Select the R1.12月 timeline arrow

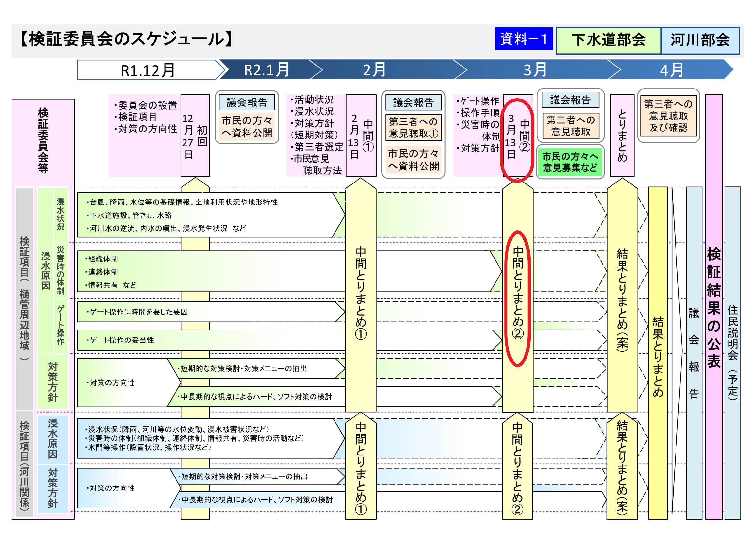[x=152, y=70]
